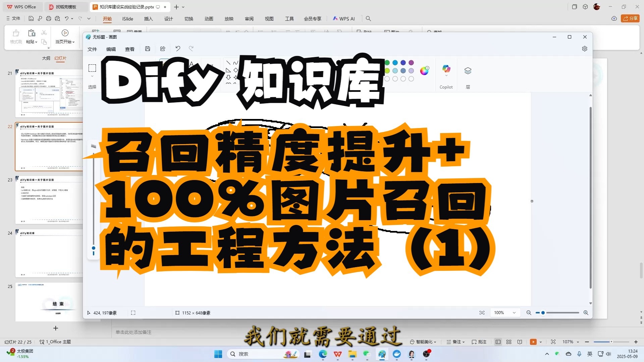Click the Paint share icon
This screenshot has height=362, width=644.
tap(163, 49)
